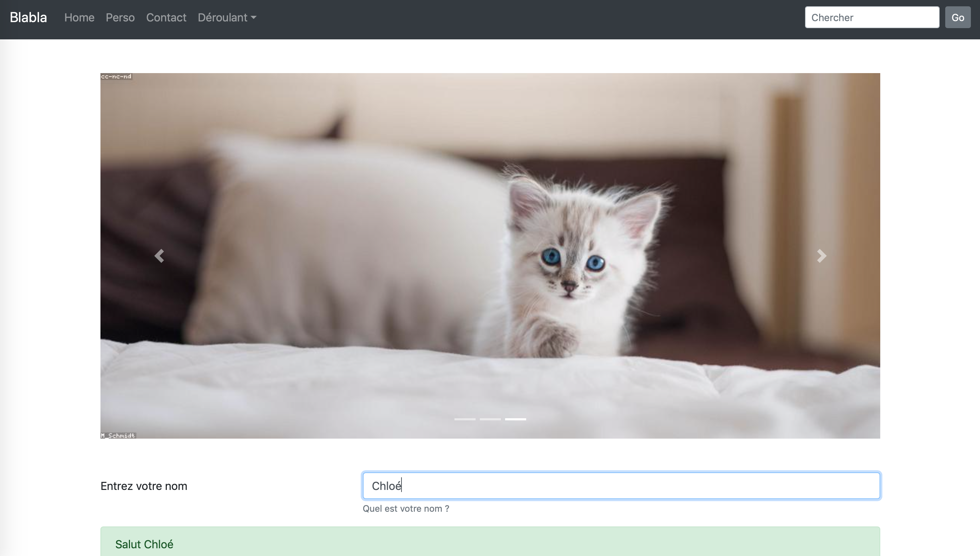Screen dimensions: 980x556
Task: Select the third active carousel indicator
Action: coord(515,419)
